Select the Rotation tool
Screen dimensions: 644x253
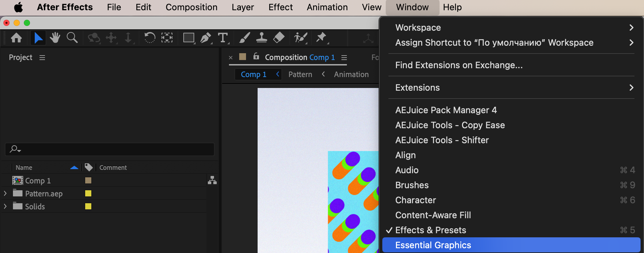150,38
